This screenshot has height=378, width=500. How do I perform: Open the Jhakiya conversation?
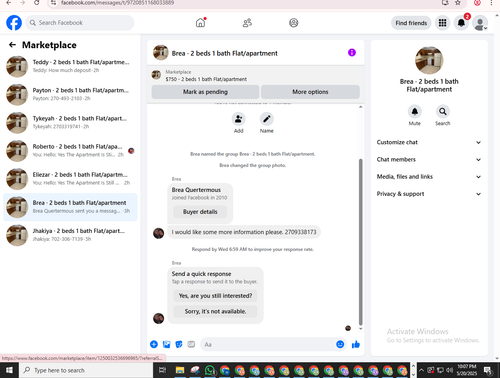pyautogui.click(x=70, y=235)
